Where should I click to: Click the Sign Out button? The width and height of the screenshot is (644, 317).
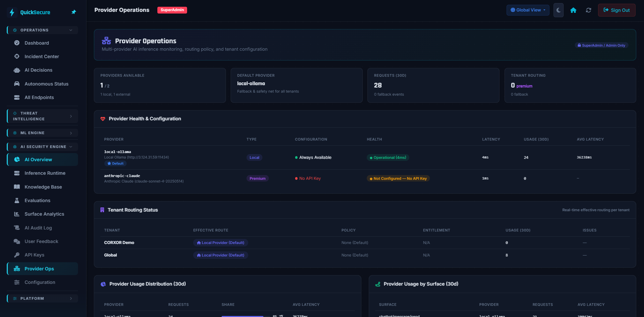pyautogui.click(x=616, y=10)
